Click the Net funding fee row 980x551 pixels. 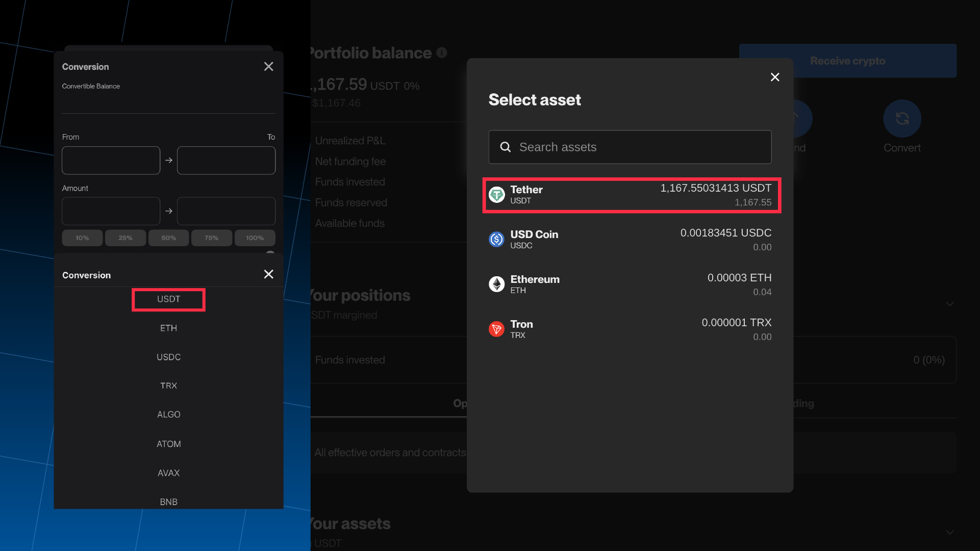click(x=350, y=162)
